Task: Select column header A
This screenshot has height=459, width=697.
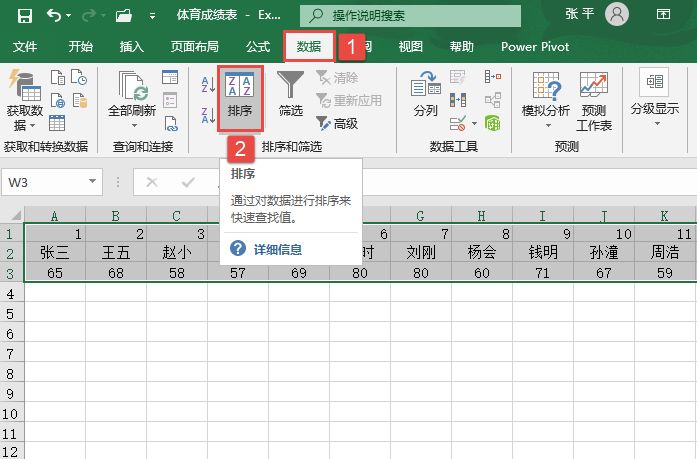Action: point(55,216)
